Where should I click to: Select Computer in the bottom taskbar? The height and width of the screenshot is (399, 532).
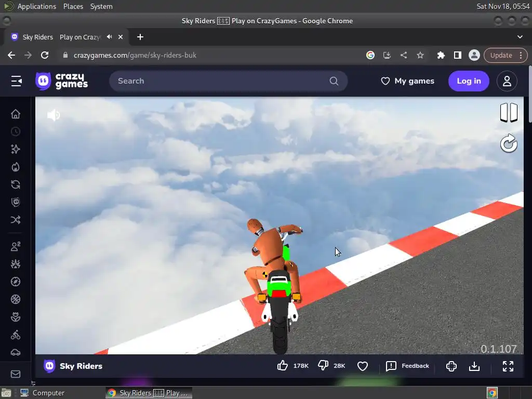pos(43,393)
